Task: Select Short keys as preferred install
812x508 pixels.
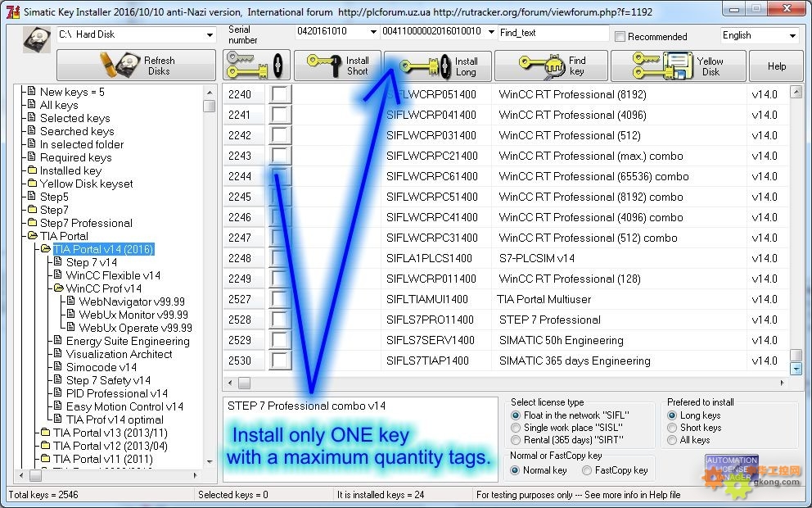Action: [x=672, y=428]
